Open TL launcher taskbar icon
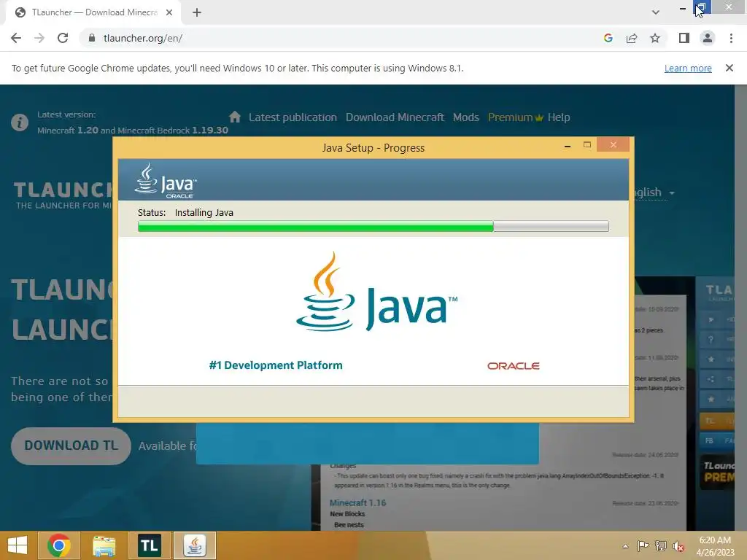 (149, 545)
